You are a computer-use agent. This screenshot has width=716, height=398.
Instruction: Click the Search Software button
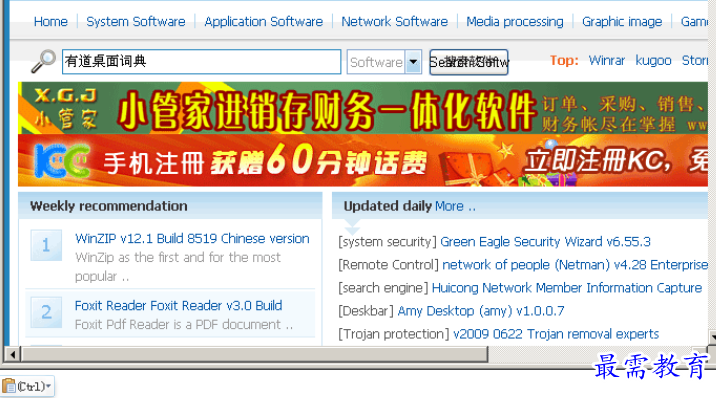tap(469, 62)
